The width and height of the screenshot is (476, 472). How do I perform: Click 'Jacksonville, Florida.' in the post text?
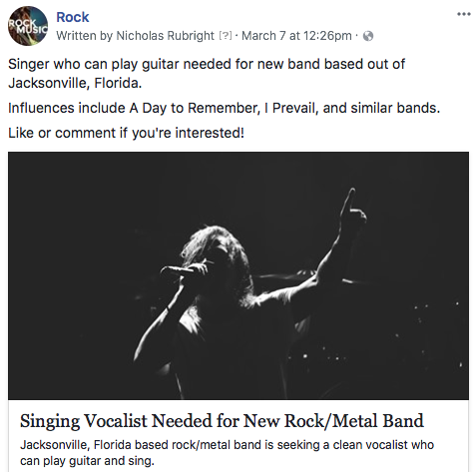point(75,83)
